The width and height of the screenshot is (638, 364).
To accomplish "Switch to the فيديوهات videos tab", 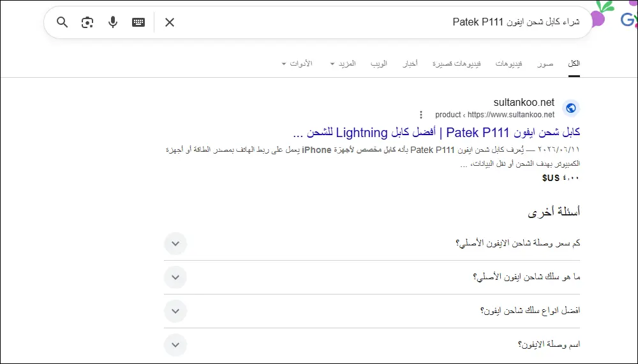I will click(x=508, y=64).
